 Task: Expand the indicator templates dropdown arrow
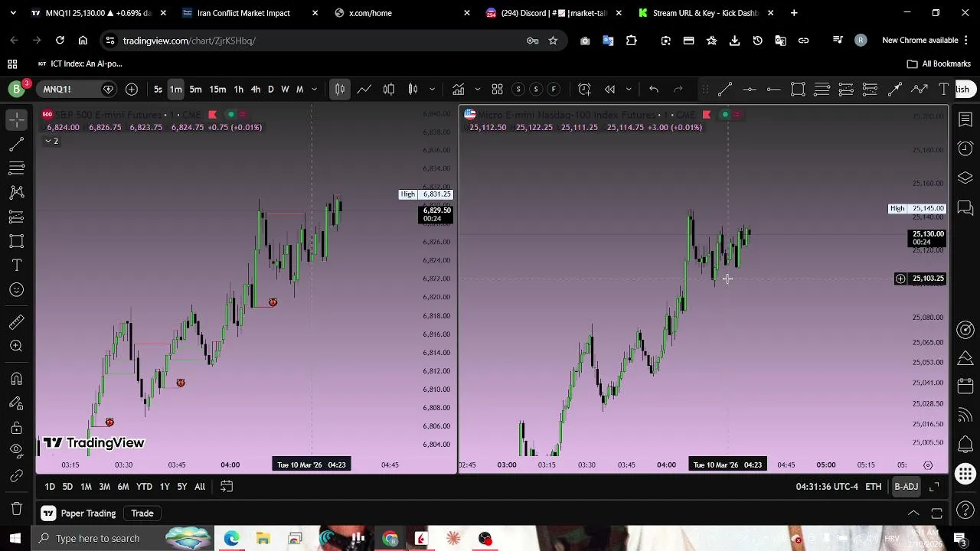coord(477,90)
